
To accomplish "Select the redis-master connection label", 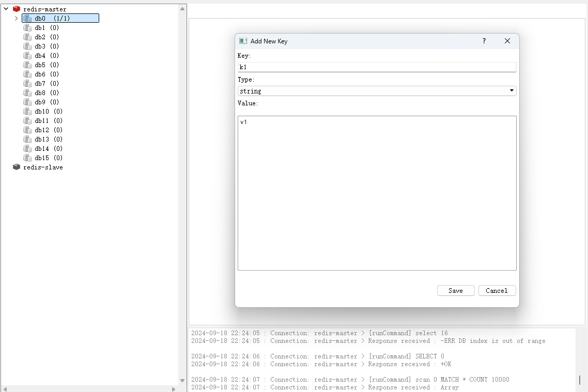I will (x=44, y=9).
